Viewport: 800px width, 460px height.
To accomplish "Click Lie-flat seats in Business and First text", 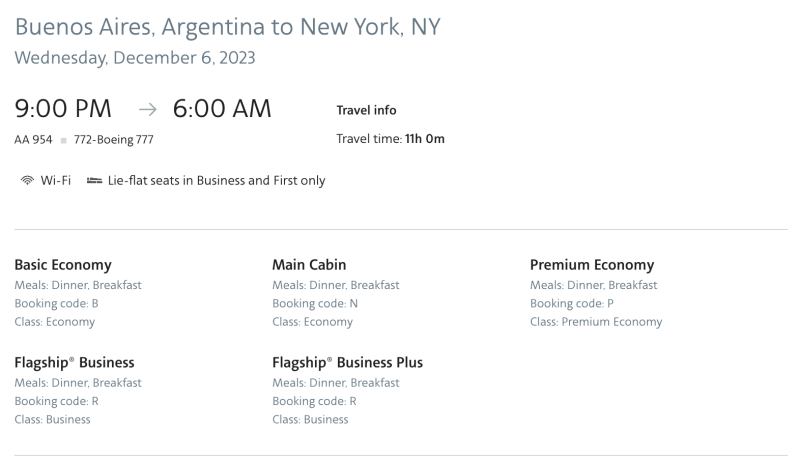I will (x=216, y=181).
